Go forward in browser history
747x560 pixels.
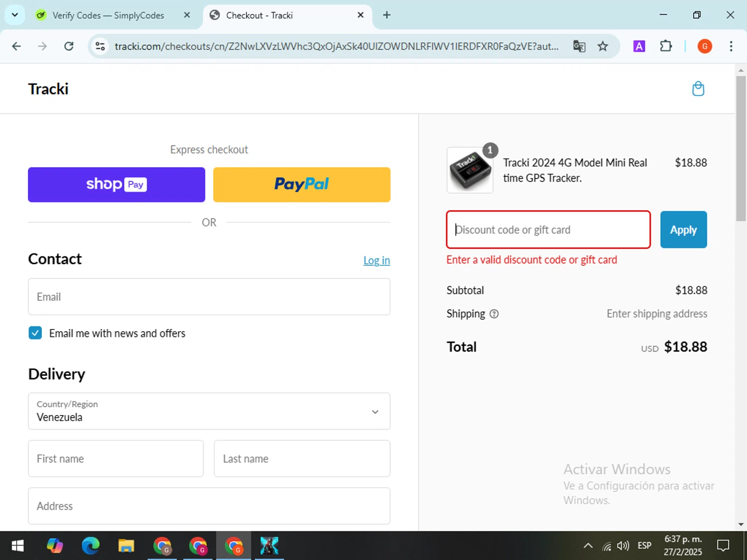42,46
